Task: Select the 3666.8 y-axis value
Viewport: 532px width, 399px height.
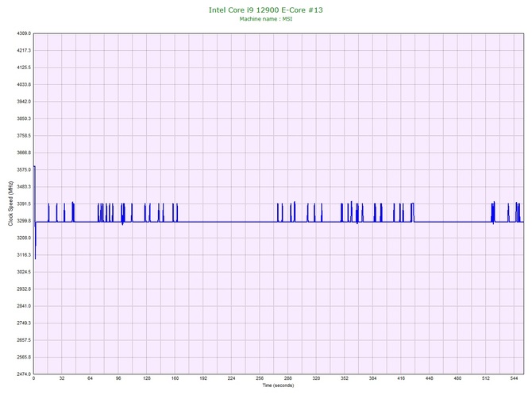Action: 24,153
